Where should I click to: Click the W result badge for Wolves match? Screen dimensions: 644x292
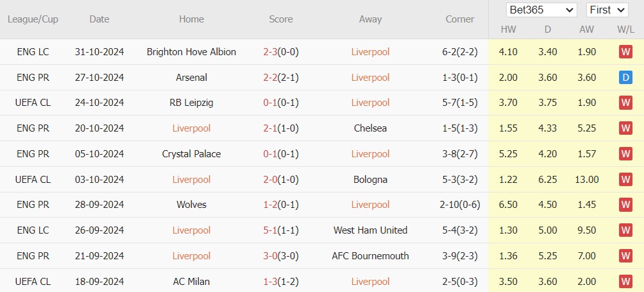pyautogui.click(x=625, y=205)
